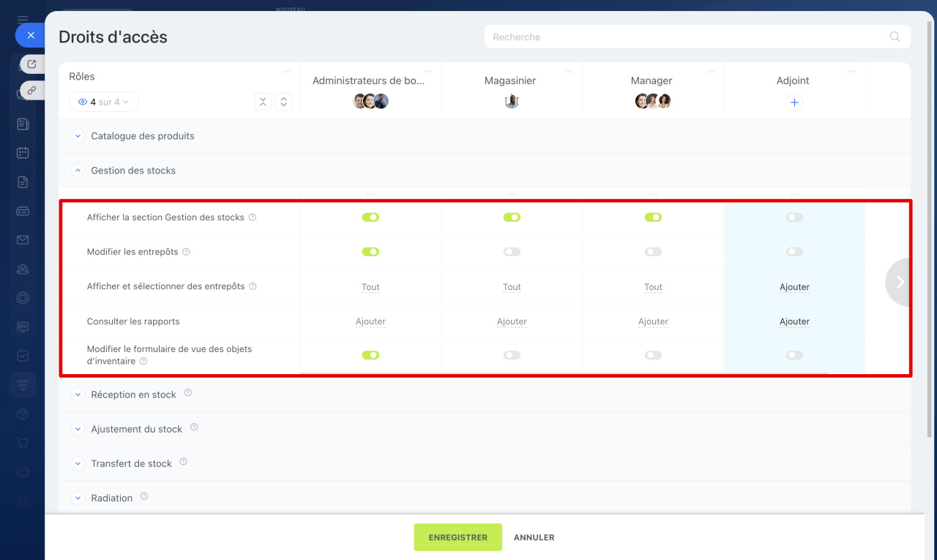Click help icon beside Réception en stock
937x560 pixels.
pyautogui.click(x=188, y=393)
